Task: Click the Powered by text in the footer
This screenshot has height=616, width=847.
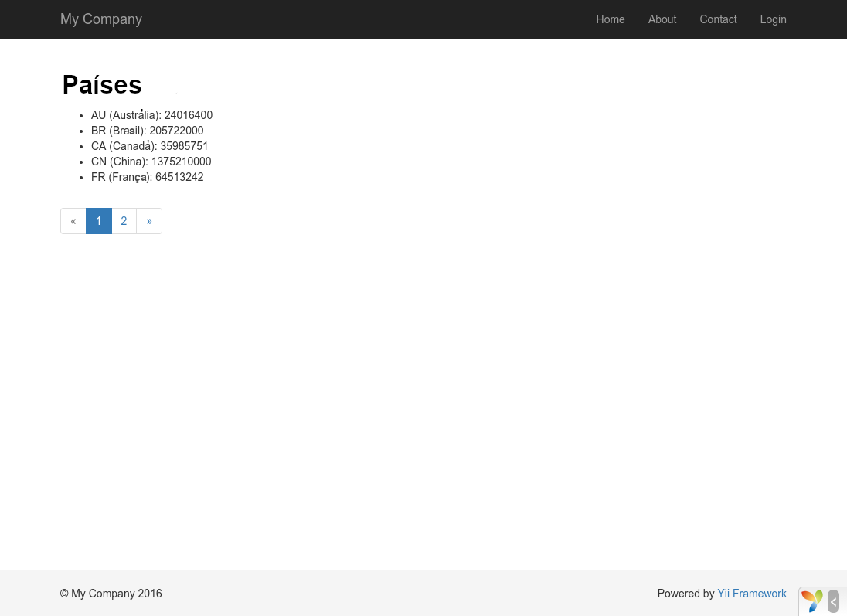Action: coord(685,594)
